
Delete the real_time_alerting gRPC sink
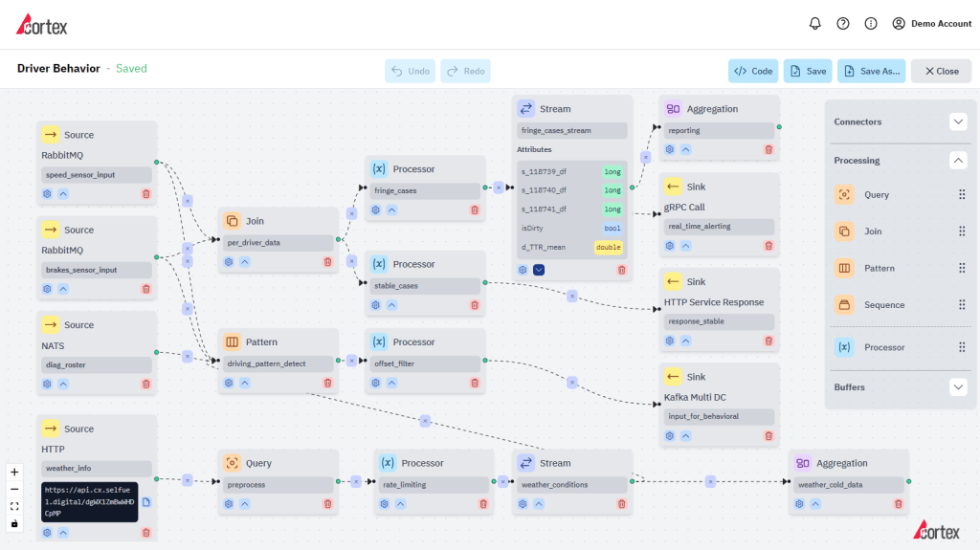[768, 246]
